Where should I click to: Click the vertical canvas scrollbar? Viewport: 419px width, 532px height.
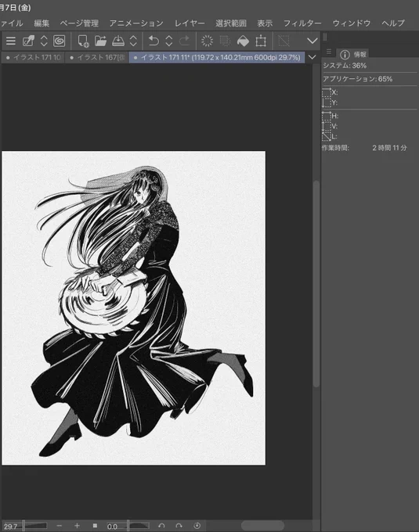click(316, 284)
